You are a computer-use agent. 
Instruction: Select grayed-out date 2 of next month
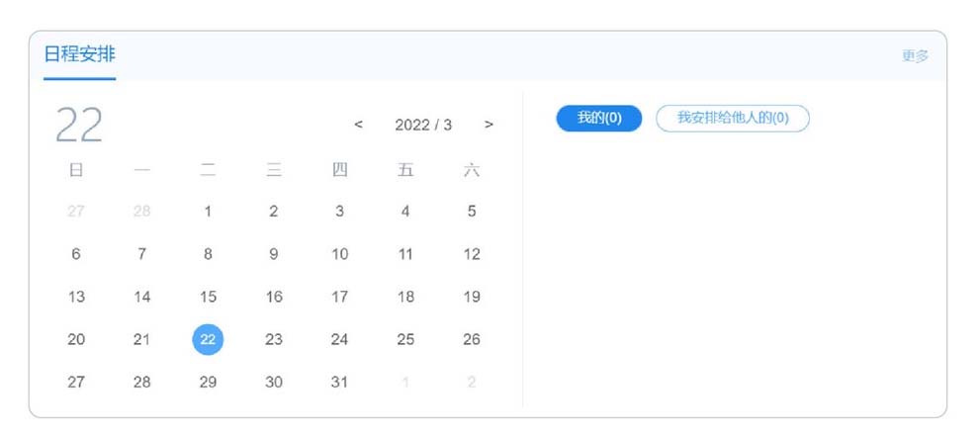pyautogui.click(x=472, y=382)
